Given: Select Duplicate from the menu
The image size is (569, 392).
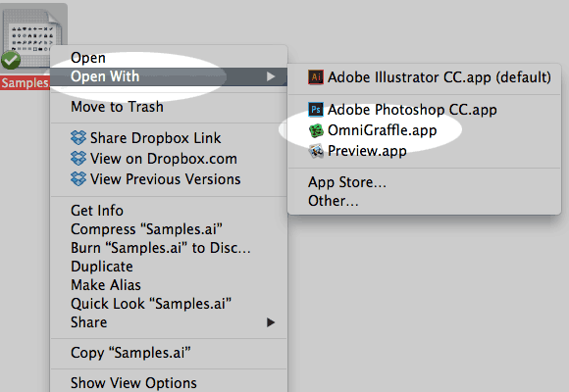Looking at the screenshot, I should [x=169, y=267].
